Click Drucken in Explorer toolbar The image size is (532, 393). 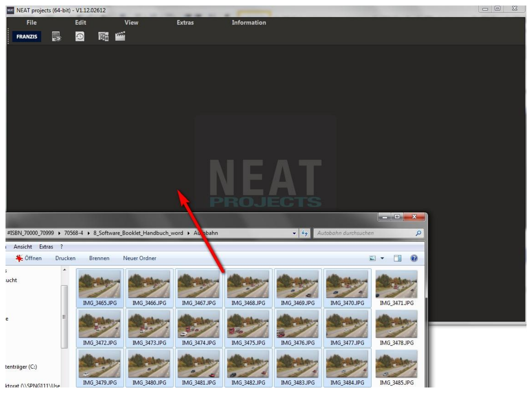tap(65, 258)
